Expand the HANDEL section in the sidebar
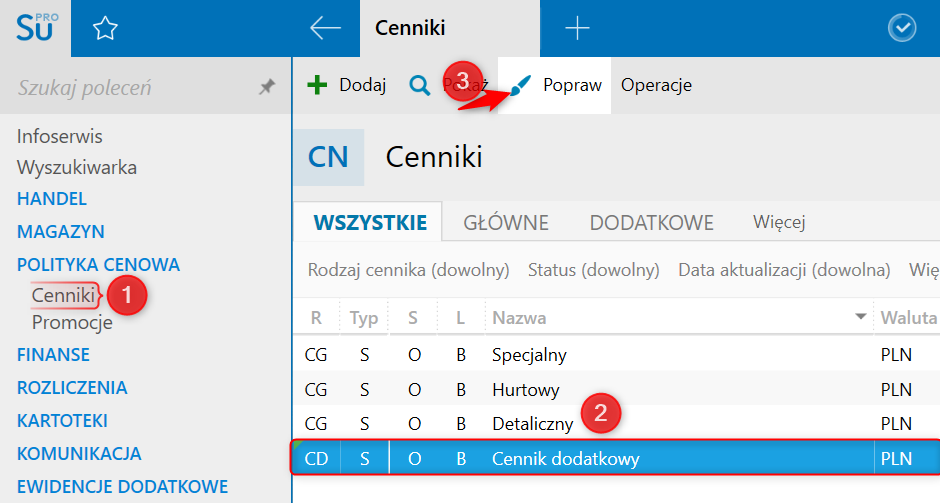The width and height of the screenshot is (940, 503). click(x=52, y=198)
